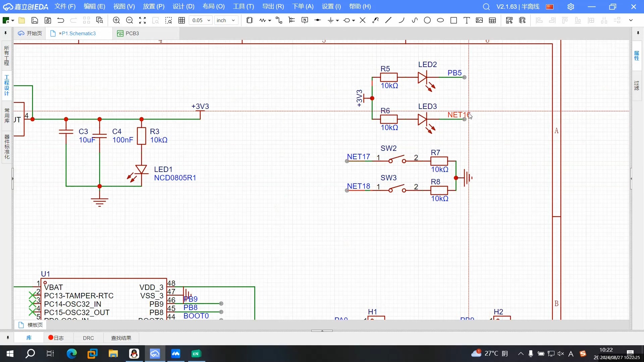The height and width of the screenshot is (362, 644).
Task: Select the straight line tool
Action: click(x=388, y=20)
